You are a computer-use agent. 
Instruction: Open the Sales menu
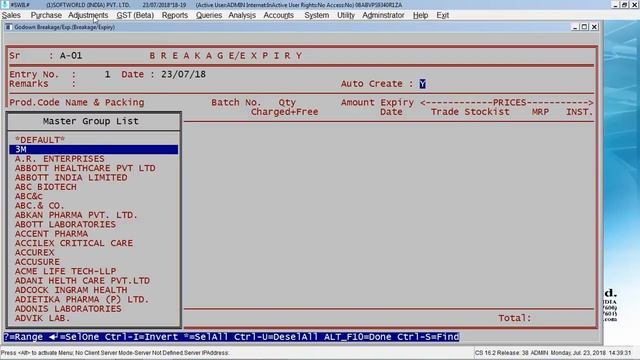(x=11, y=15)
